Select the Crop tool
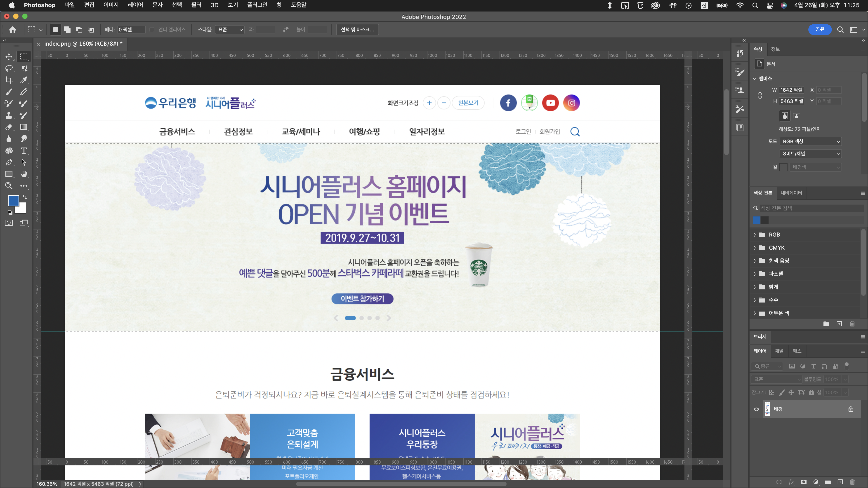 [9, 80]
